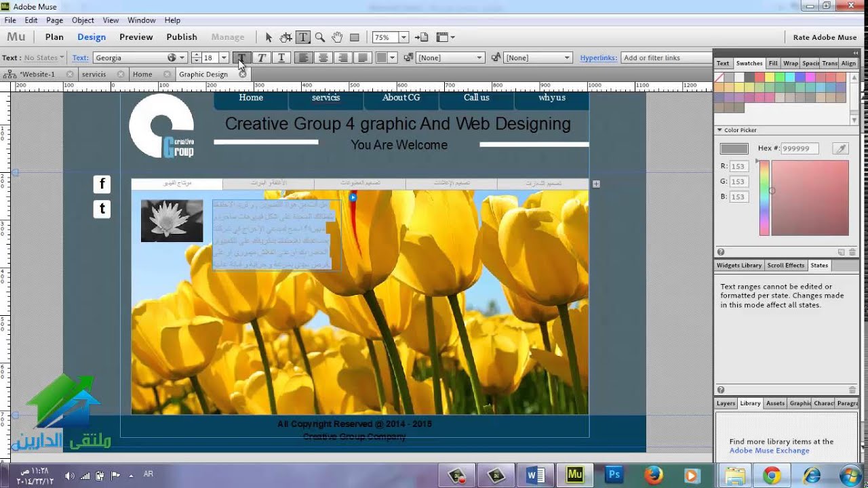Click the character style icon
This screenshot has height=488, width=868.
496,58
